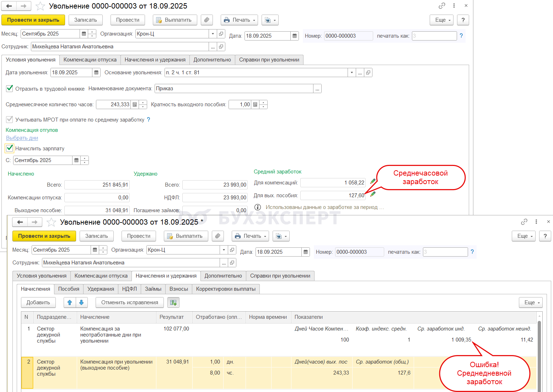Viewport: 553px width, 392px height.
Task: Open the Основание увольнения record
Action: pos(369,73)
